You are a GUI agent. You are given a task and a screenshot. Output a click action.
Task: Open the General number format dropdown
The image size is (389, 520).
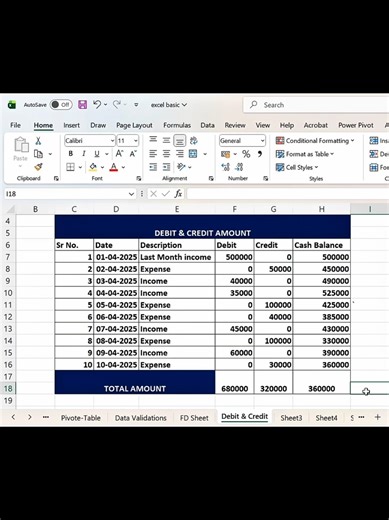262,141
